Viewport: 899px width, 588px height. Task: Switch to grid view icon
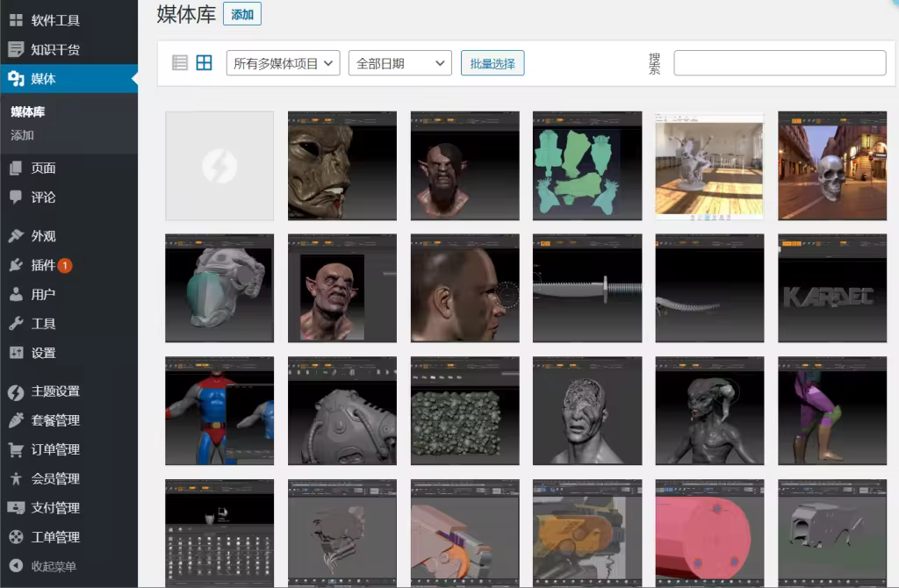pos(204,62)
